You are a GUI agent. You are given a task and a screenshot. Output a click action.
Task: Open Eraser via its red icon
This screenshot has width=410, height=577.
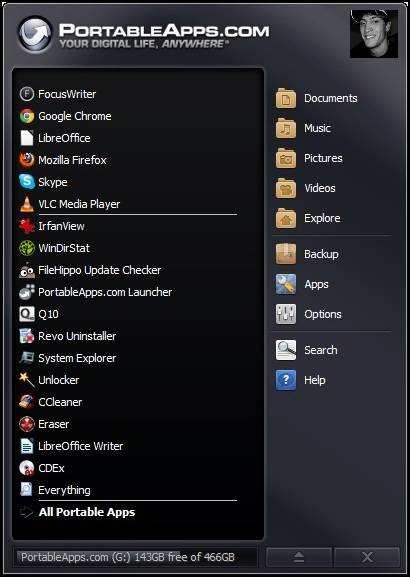tap(27, 424)
